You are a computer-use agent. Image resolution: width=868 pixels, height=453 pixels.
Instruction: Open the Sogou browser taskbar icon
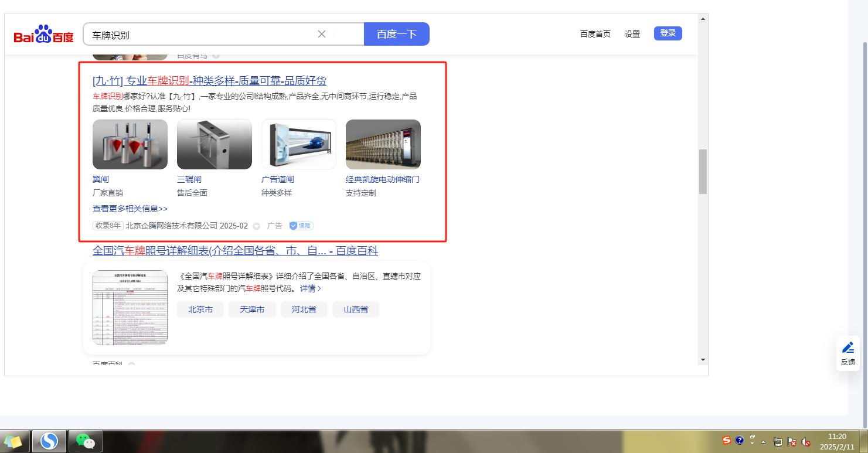pos(49,441)
